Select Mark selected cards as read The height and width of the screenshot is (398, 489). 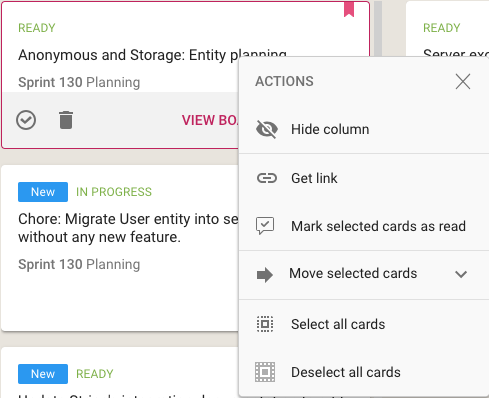[364, 226]
